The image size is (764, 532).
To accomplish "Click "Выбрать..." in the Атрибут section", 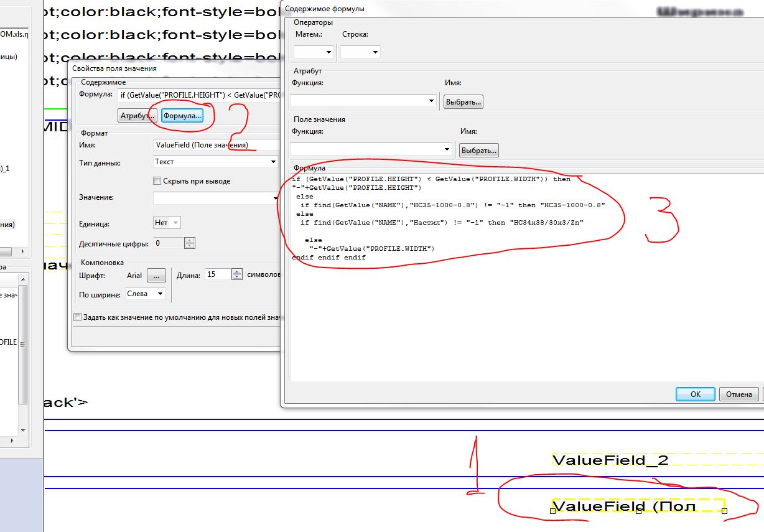I will (463, 102).
